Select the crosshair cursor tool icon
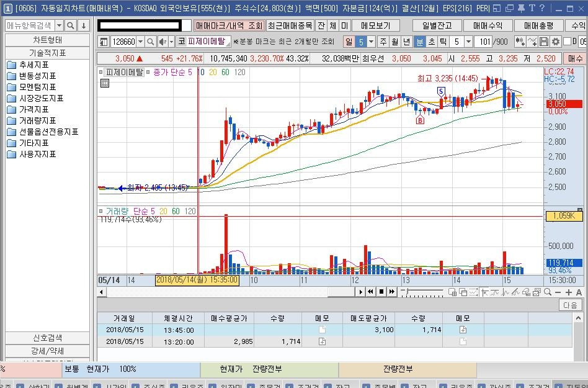Screen dimensions: 588x388 [484, 292]
